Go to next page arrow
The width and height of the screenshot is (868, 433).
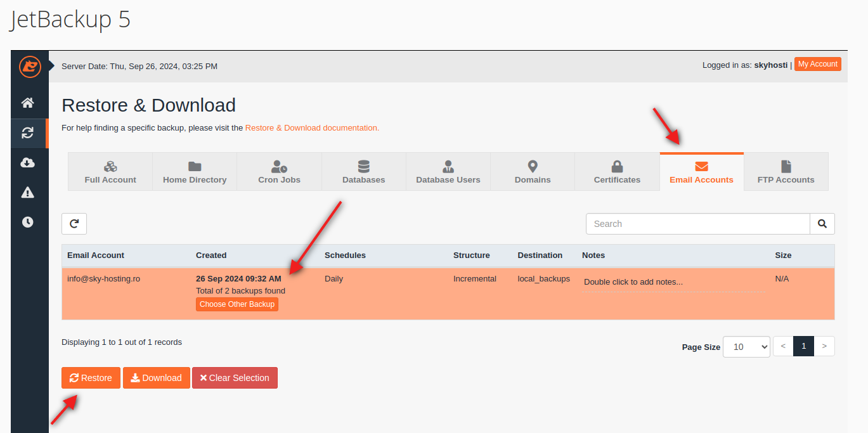pyautogui.click(x=824, y=346)
